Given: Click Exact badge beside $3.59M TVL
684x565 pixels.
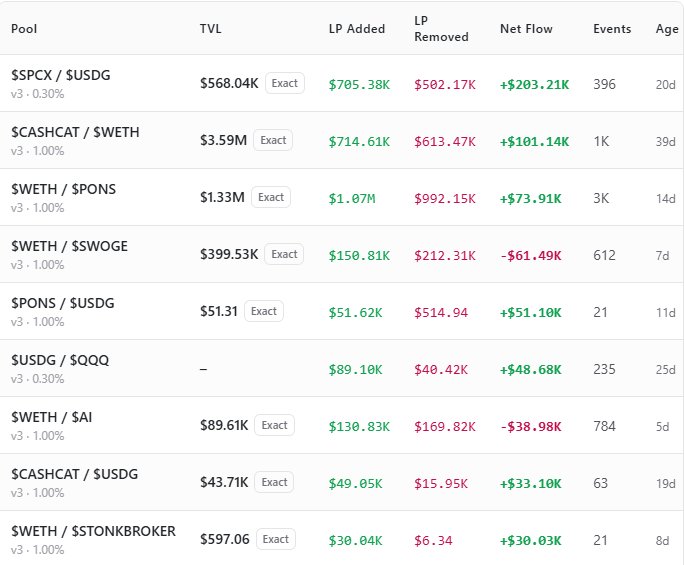Looking at the screenshot, I should (x=273, y=140).
